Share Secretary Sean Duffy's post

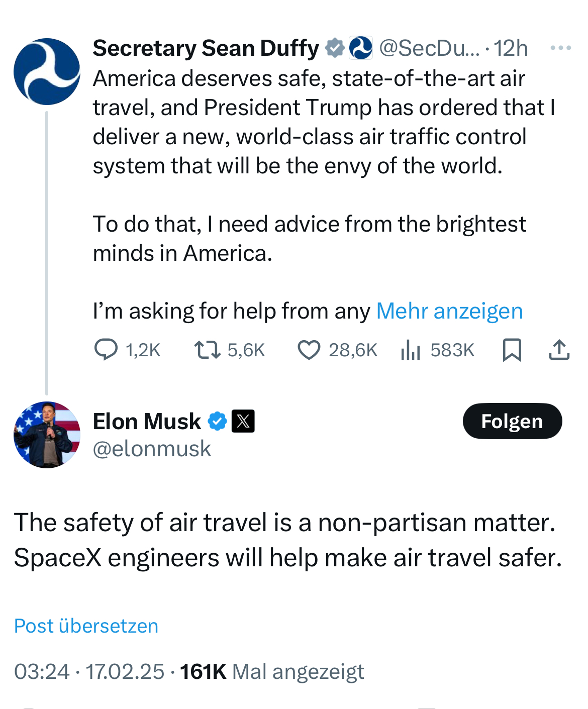(x=559, y=350)
